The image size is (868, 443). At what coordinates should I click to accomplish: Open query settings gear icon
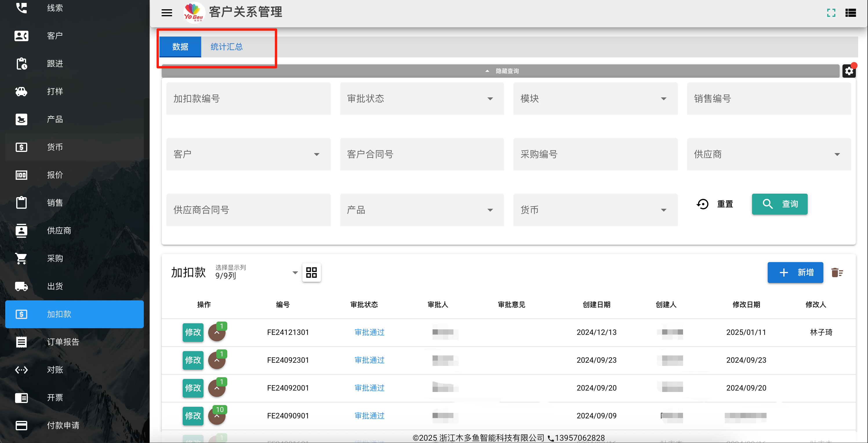pyautogui.click(x=849, y=71)
